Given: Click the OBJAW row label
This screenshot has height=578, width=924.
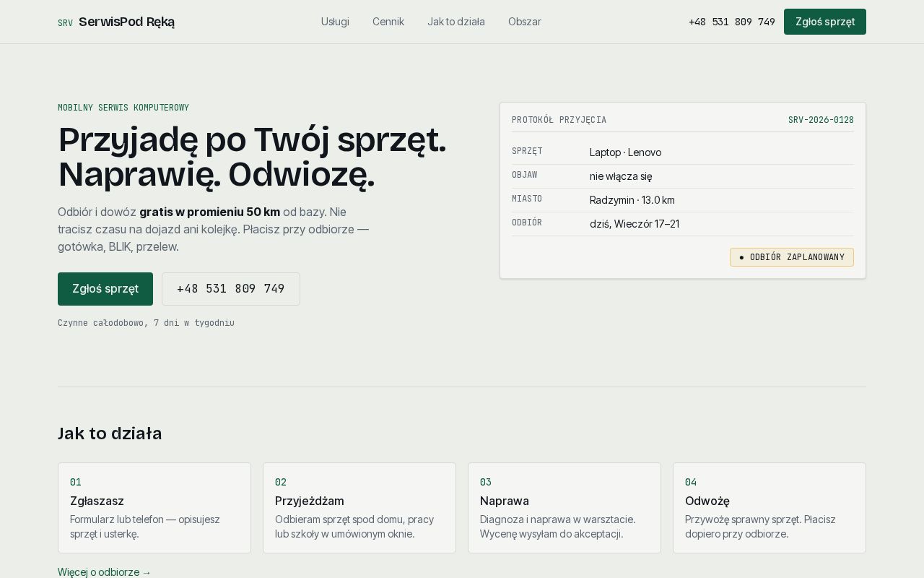Looking at the screenshot, I should [x=525, y=175].
